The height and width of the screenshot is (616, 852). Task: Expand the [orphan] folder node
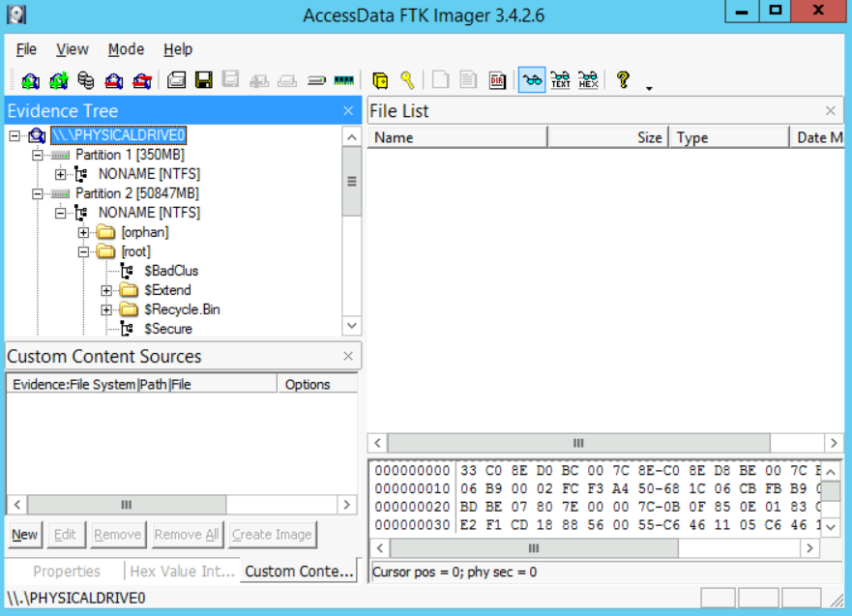pyautogui.click(x=83, y=232)
